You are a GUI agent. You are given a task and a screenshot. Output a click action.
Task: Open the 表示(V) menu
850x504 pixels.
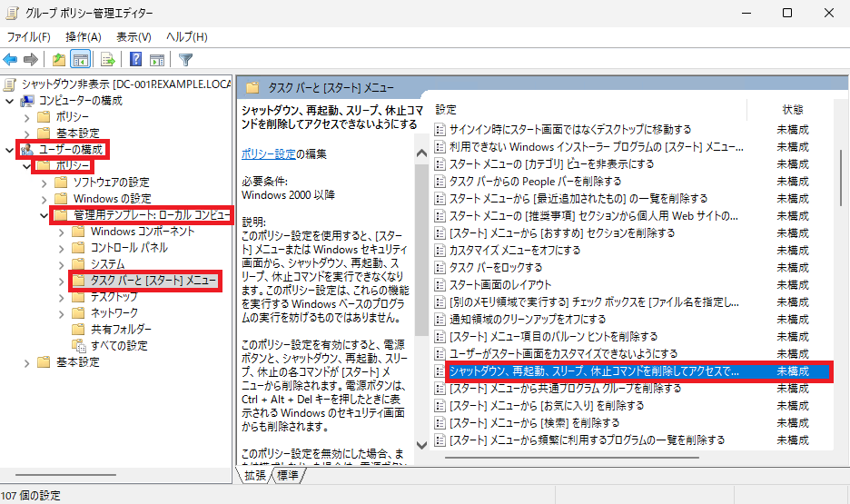pos(133,37)
